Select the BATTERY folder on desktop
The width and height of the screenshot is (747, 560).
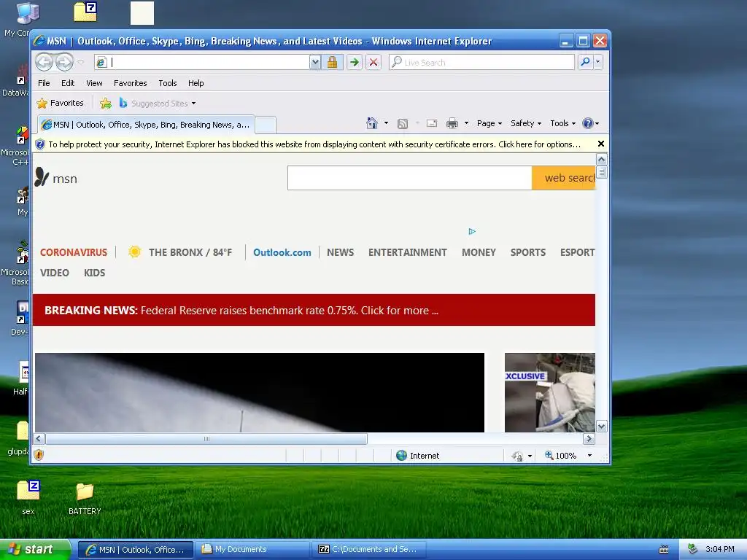(85, 499)
